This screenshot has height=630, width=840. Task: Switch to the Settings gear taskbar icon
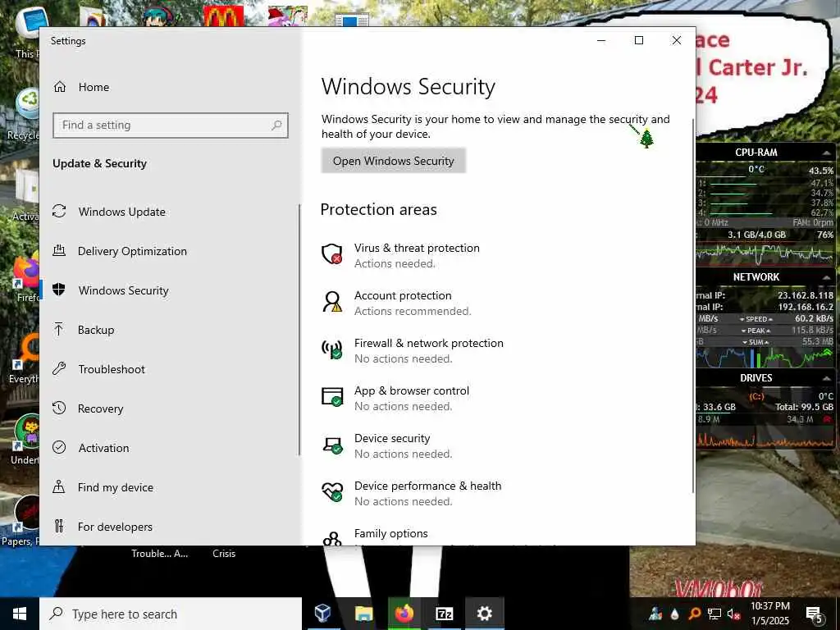pos(484,614)
